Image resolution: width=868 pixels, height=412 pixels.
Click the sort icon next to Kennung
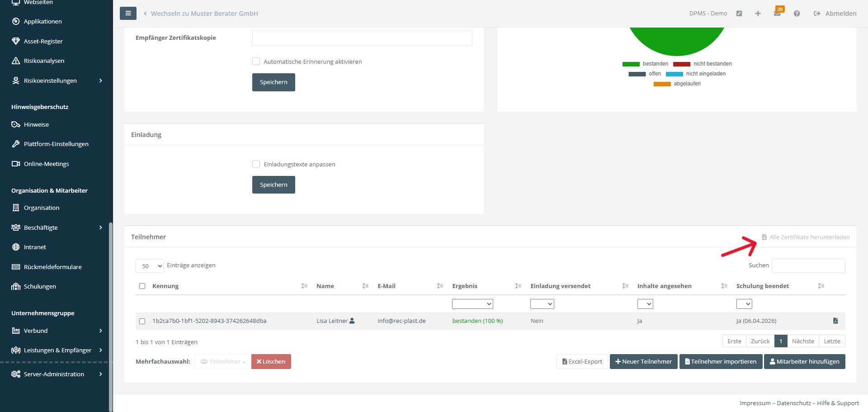[304, 286]
